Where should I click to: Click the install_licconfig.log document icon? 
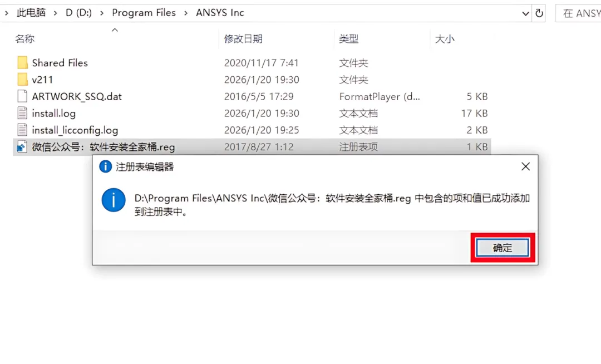22,130
